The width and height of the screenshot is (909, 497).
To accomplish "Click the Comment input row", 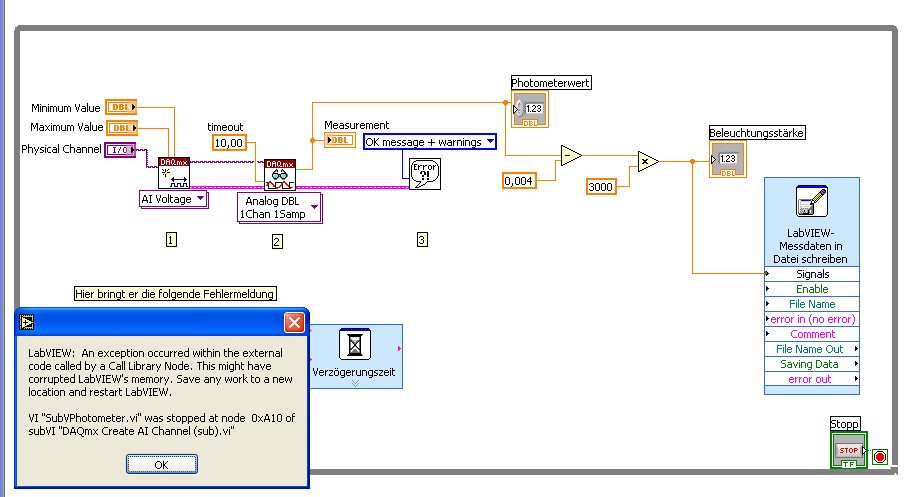I will 812,334.
